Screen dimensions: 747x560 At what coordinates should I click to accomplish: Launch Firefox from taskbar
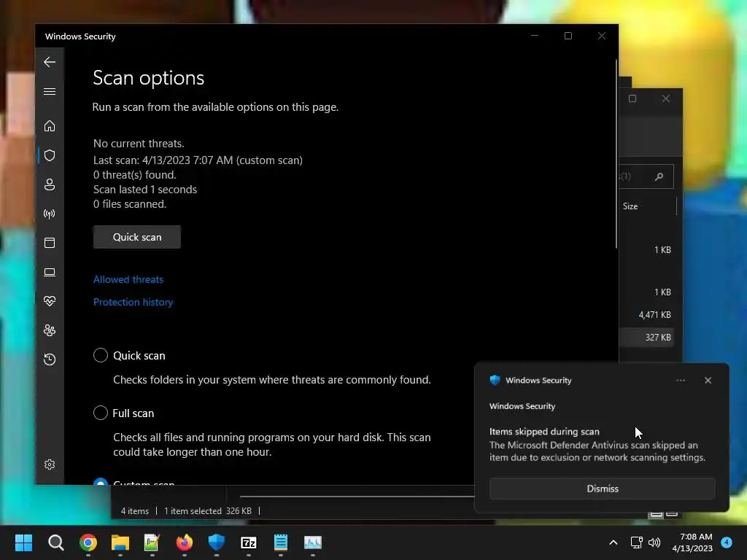[x=185, y=542]
